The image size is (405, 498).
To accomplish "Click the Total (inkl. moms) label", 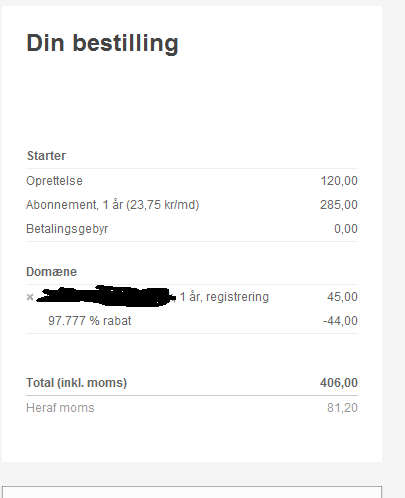I will (x=77, y=383).
